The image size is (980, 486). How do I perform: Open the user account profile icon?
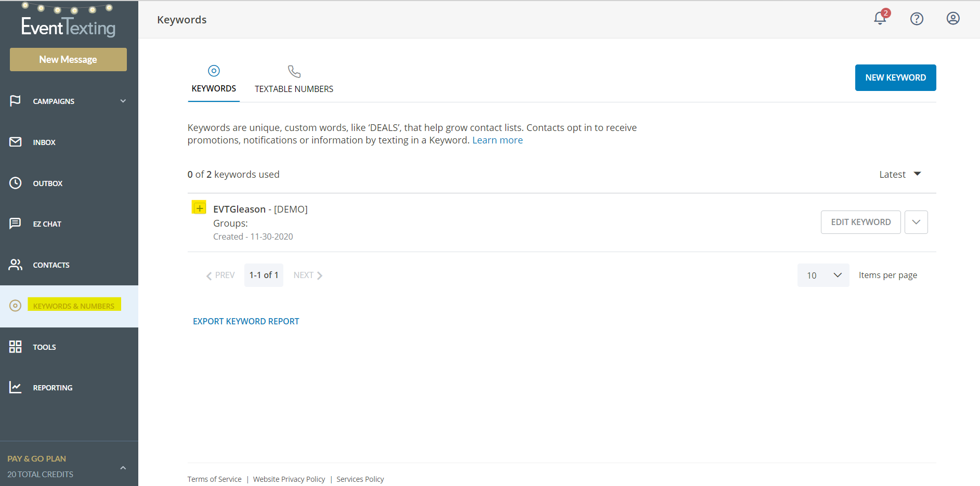pos(953,19)
